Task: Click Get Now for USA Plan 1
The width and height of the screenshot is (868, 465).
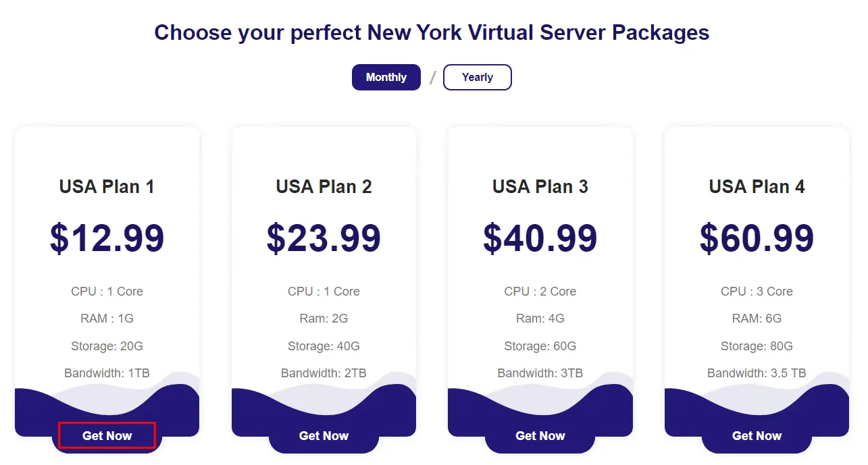Action: click(106, 435)
